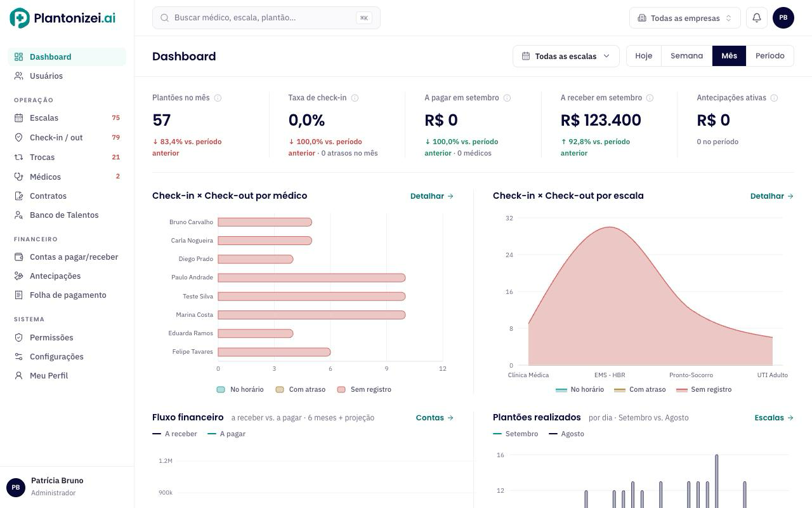Open Configurações in the sidebar
Viewport: 812px width, 508px height.
67,356
